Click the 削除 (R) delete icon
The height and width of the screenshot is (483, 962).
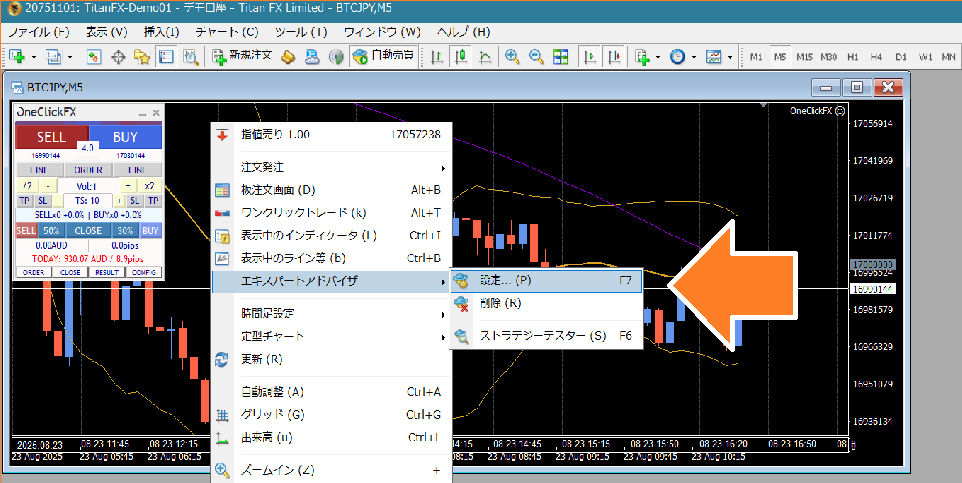pos(462,303)
